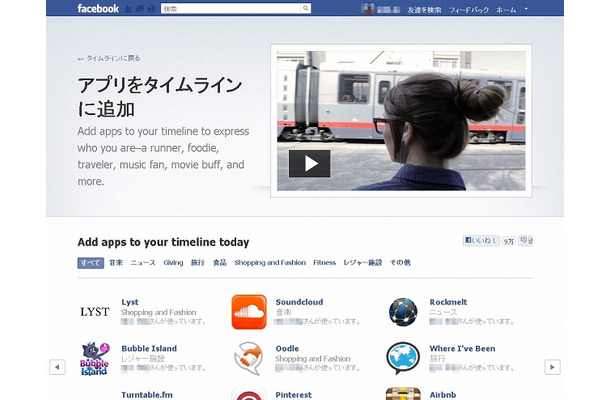
Task: Click the search magnifier button
Action: coord(306,8)
